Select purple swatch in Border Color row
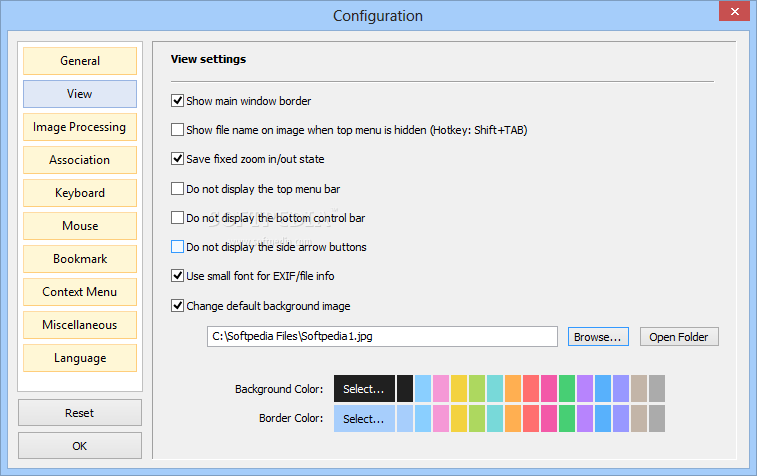This screenshot has width=757, height=476. tap(585, 419)
